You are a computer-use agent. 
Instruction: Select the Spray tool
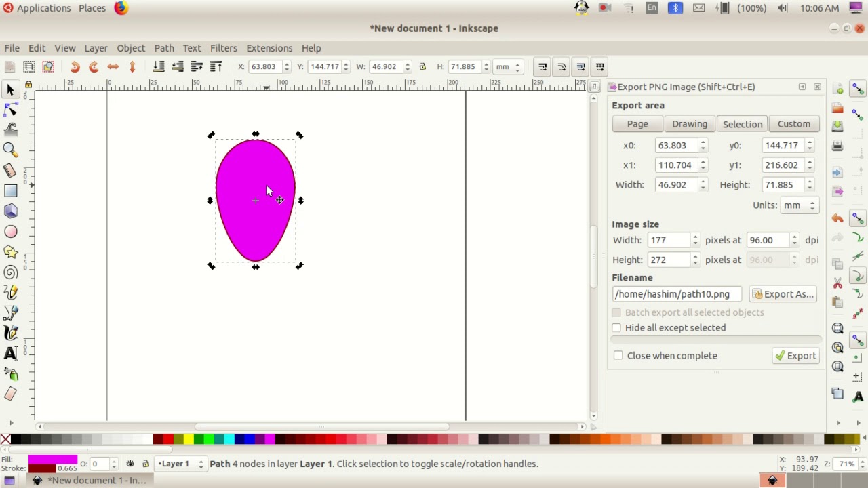[x=10, y=374]
